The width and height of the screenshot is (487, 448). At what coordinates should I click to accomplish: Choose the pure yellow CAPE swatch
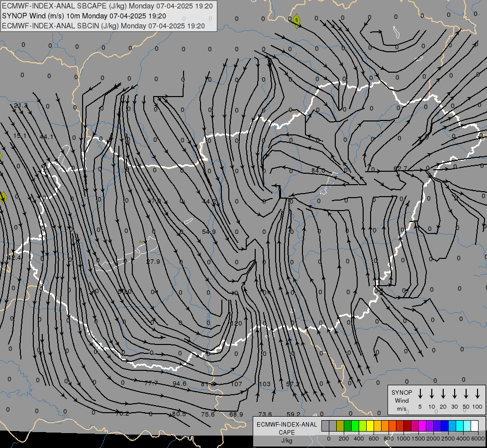coord(370,426)
